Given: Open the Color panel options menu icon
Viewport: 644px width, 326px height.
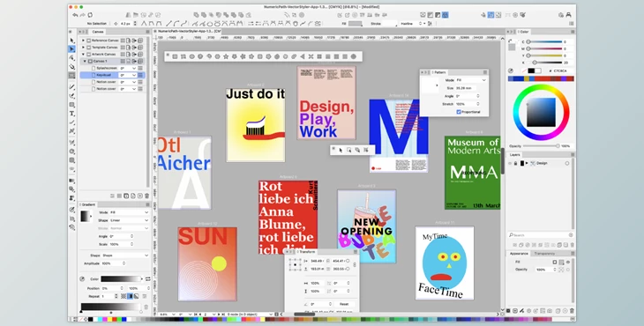Looking at the screenshot, I should pyautogui.click(x=573, y=32).
